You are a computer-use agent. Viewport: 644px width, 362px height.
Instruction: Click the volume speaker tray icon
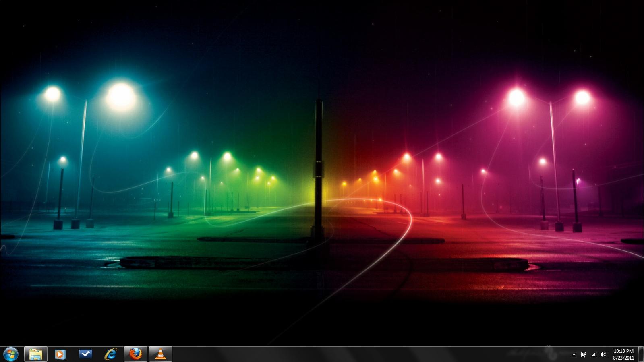point(603,355)
